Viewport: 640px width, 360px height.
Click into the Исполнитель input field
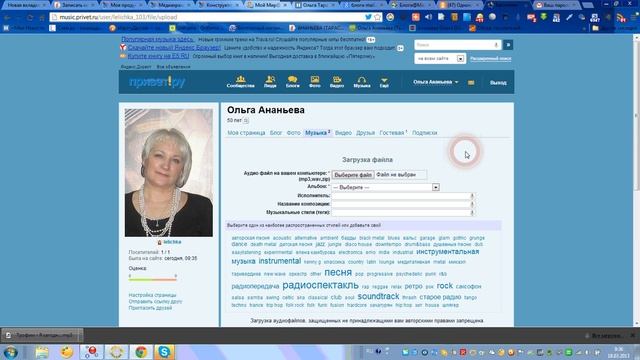click(402, 196)
